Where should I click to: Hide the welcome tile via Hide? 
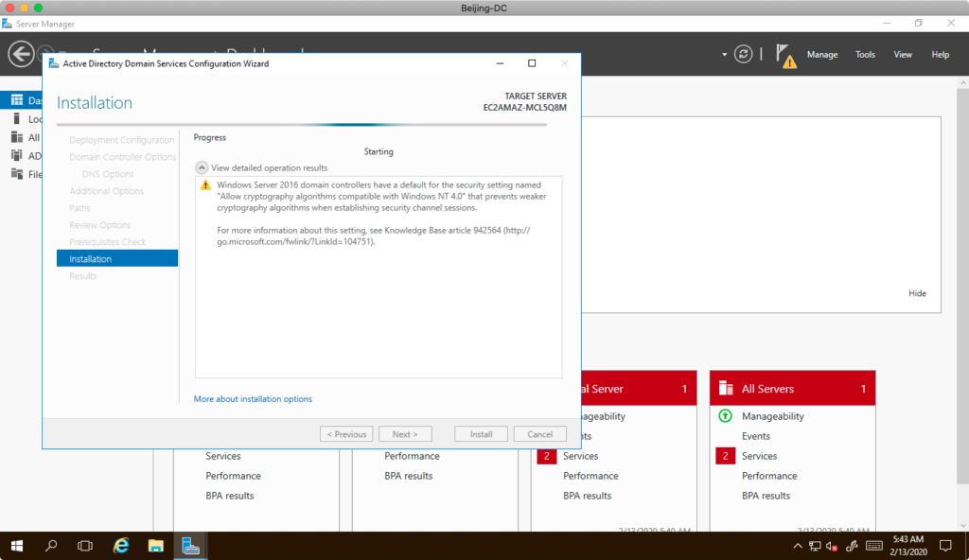coord(917,293)
